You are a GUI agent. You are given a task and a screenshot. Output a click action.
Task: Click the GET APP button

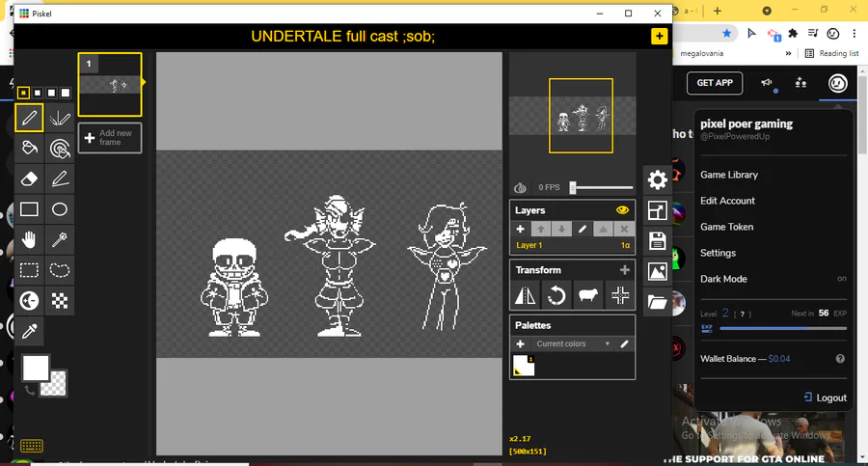coord(715,83)
